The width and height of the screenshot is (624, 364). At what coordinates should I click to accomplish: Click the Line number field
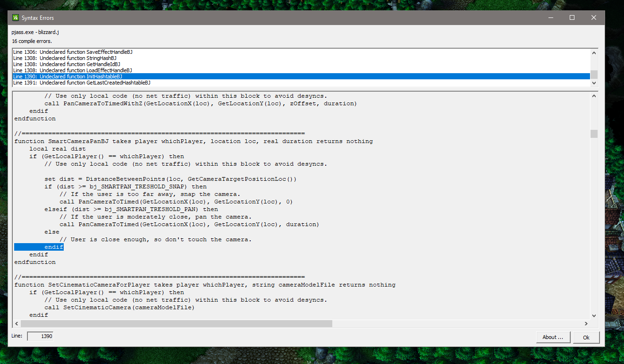point(40,336)
